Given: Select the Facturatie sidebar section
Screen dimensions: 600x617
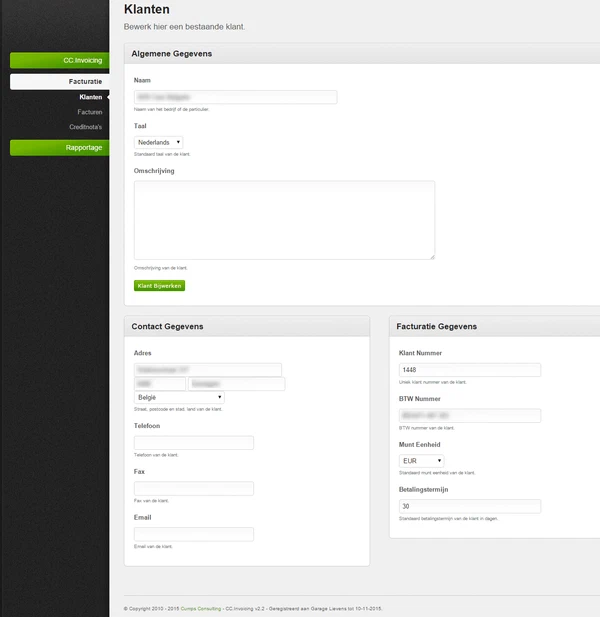Looking at the screenshot, I should [60, 81].
